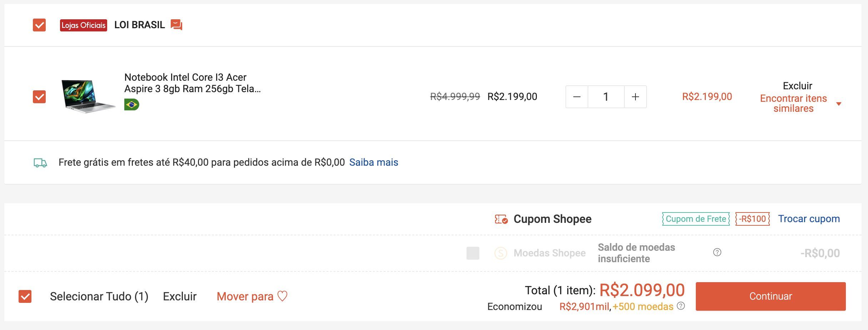The width and height of the screenshot is (868, 330).
Task: Click the Brazil flag badge under product
Action: click(132, 105)
